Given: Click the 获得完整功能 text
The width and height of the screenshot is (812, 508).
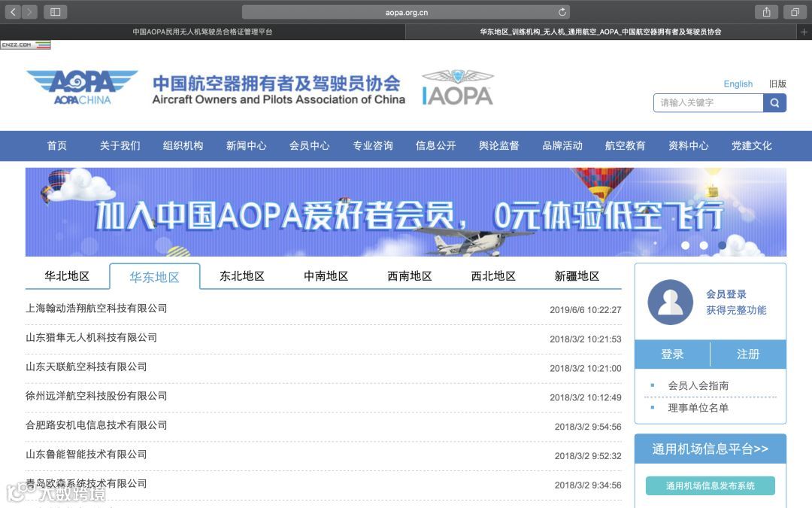Looking at the screenshot, I should (736, 310).
